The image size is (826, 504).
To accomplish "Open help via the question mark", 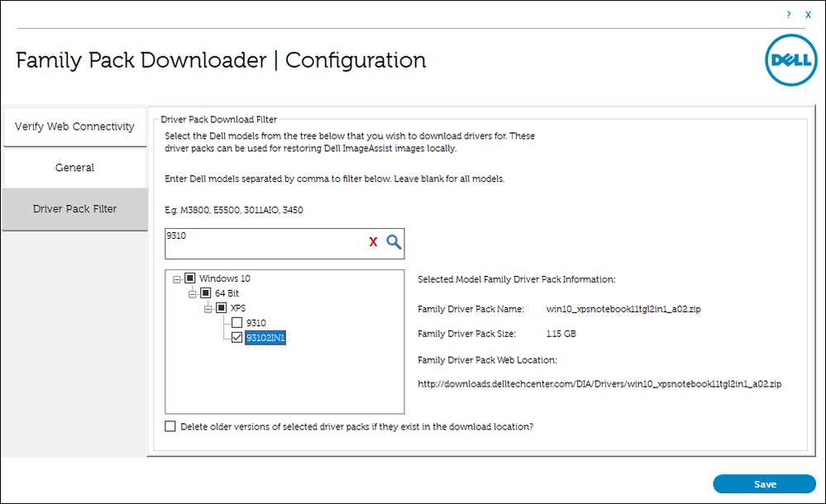I will point(788,15).
